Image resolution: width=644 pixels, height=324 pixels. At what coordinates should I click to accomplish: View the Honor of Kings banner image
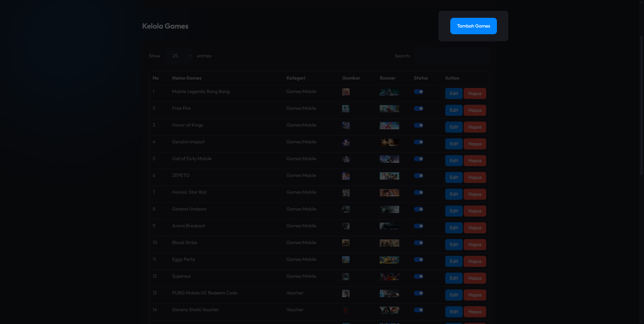click(x=389, y=126)
